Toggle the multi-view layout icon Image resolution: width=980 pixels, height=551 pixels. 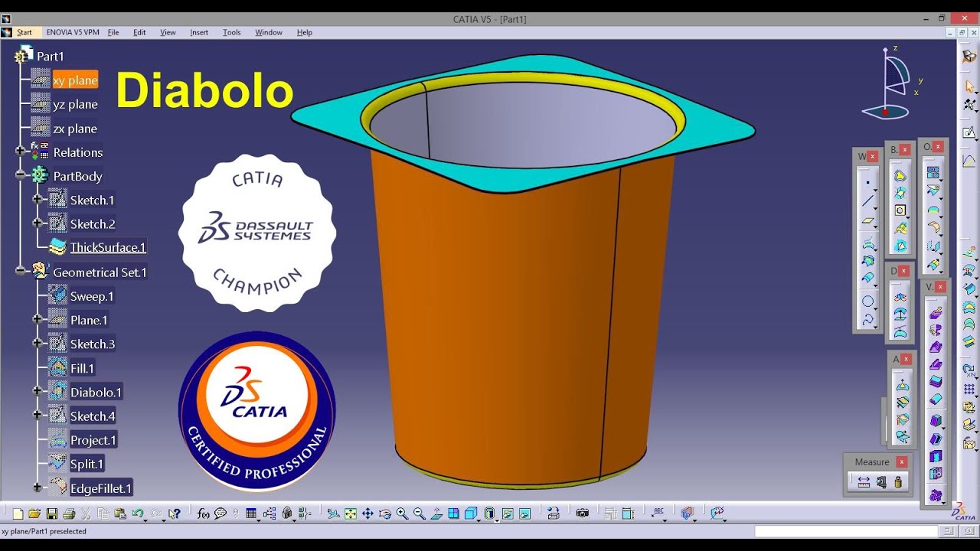pos(454,514)
